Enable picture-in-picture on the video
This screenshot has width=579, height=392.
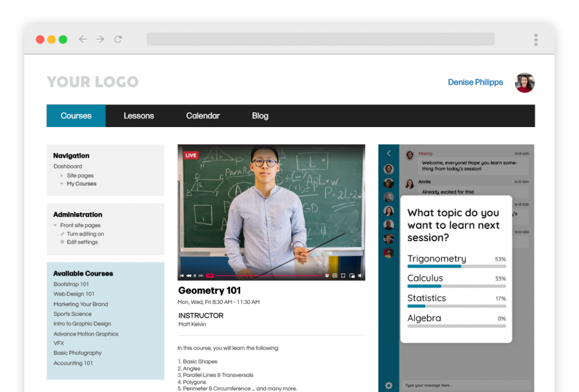click(x=352, y=276)
